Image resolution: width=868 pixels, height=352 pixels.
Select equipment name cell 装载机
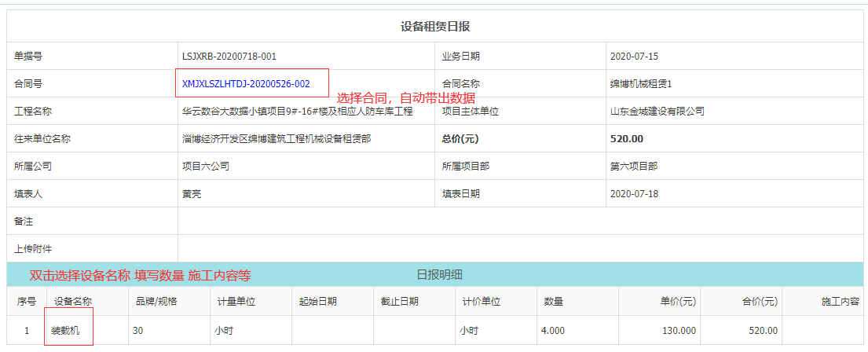pos(67,331)
